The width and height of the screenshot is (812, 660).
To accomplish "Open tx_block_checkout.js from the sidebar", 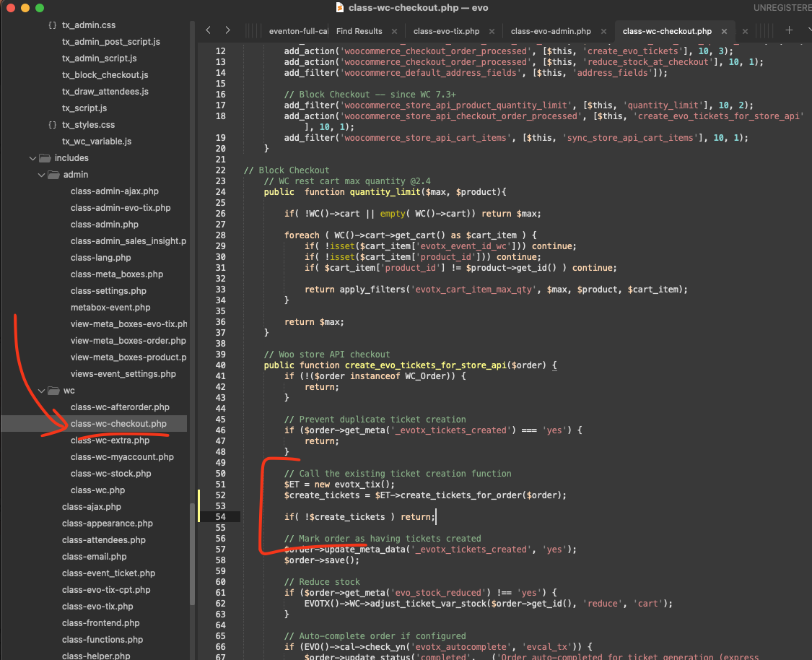I will tap(105, 75).
